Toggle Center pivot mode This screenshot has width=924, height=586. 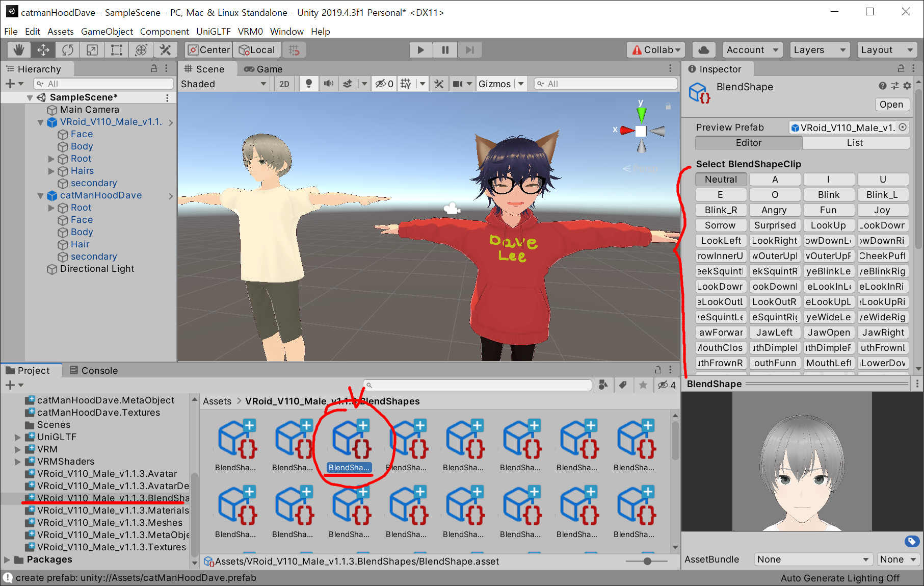coord(209,50)
